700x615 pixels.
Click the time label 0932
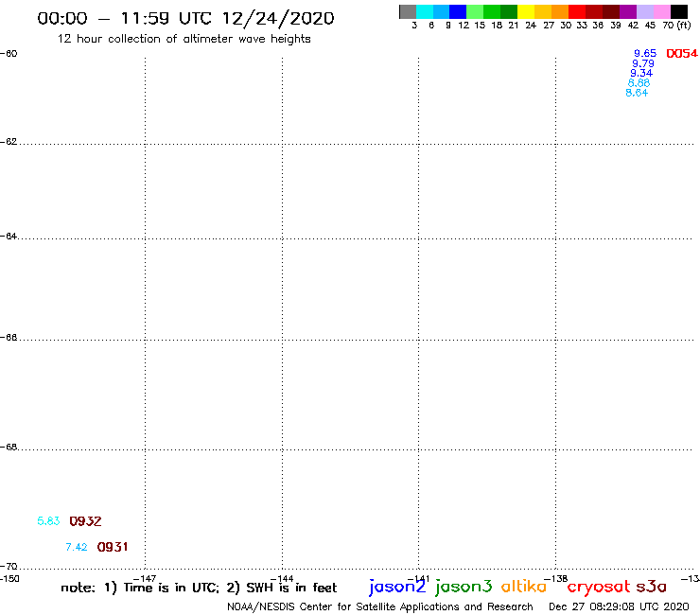tap(85, 521)
